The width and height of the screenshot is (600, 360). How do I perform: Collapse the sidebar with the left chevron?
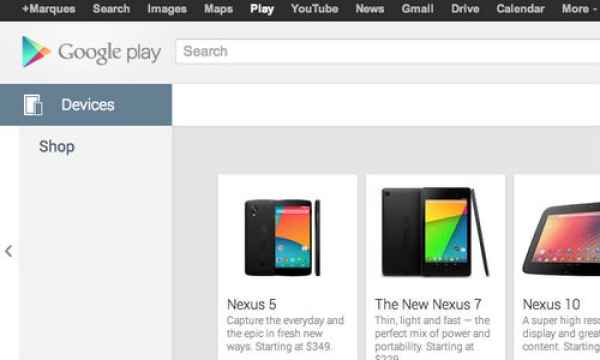point(8,251)
